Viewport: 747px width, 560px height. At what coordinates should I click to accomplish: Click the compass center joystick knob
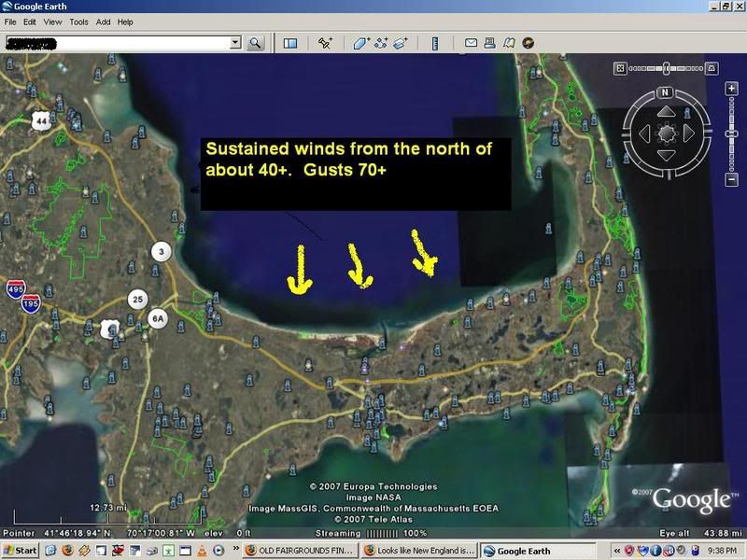tap(667, 133)
